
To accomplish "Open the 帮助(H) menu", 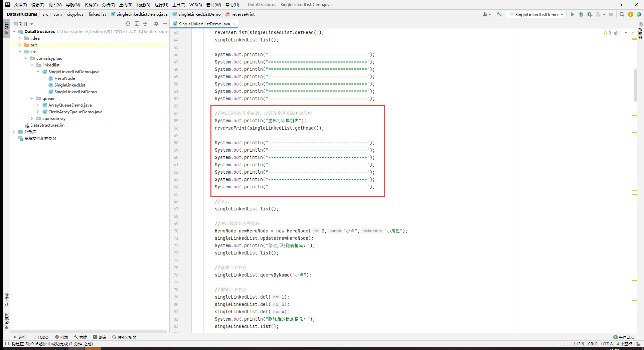I will click(x=232, y=5).
